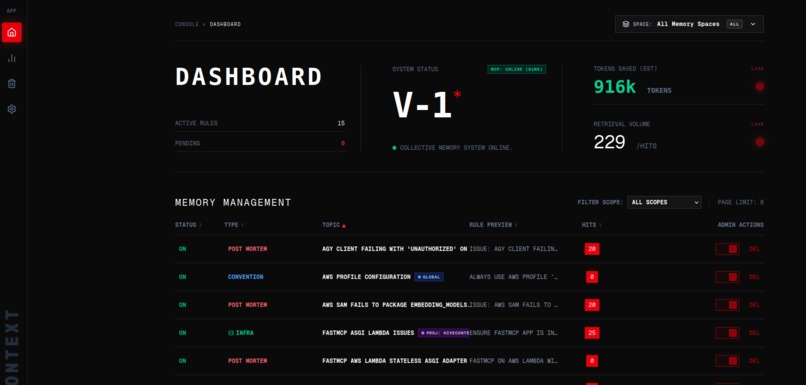
Task: Click hits badge 20 for AWS SAM row
Action: coord(592,305)
